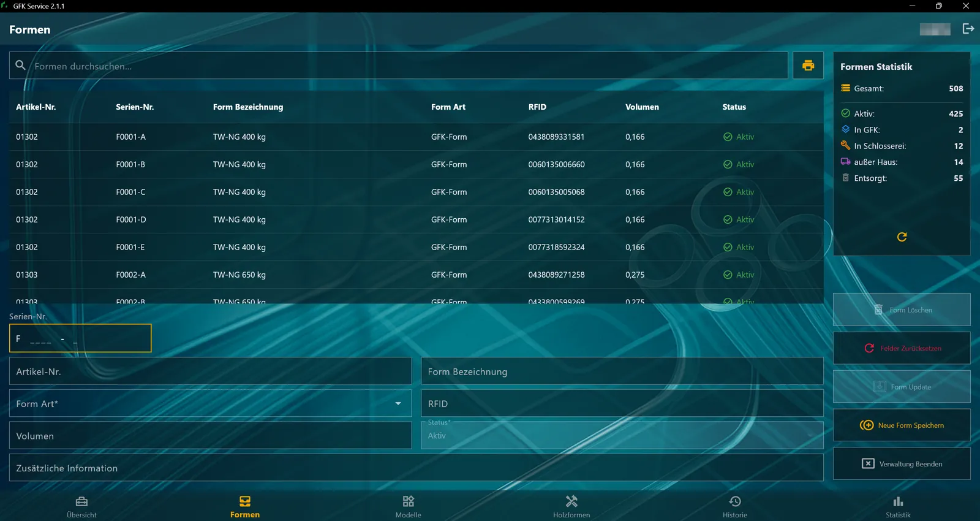This screenshot has height=521, width=980.
Task: Open the Status dropdown showing Aktiv
Action: (x=622, y=435)
